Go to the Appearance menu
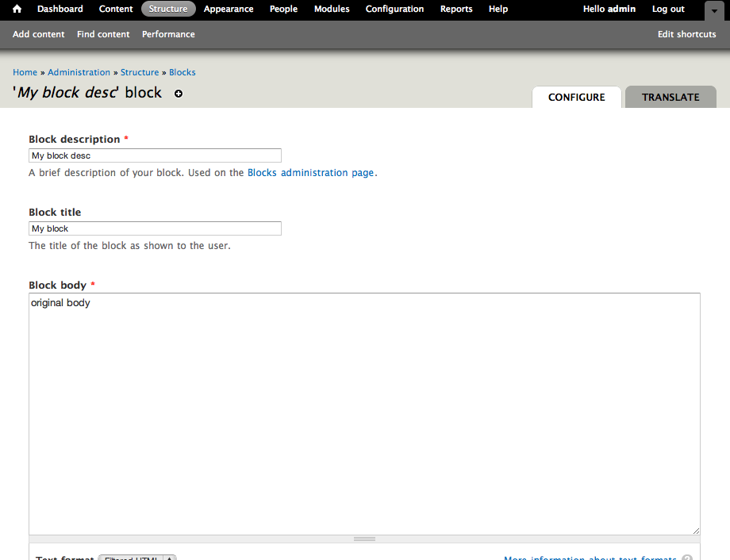730x560 pixels. click(229, 9)
